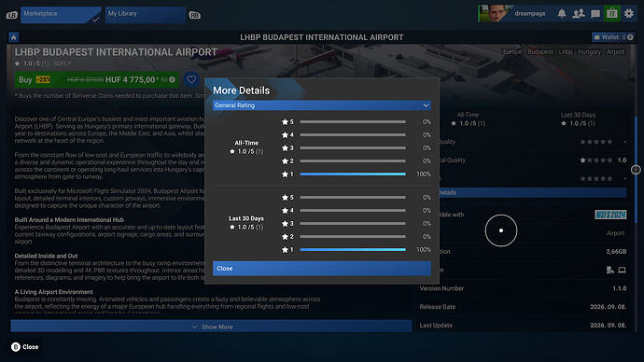Click the -25% discount badge
The width and height of the screenshot is (644, 362).
coord(43,79)
